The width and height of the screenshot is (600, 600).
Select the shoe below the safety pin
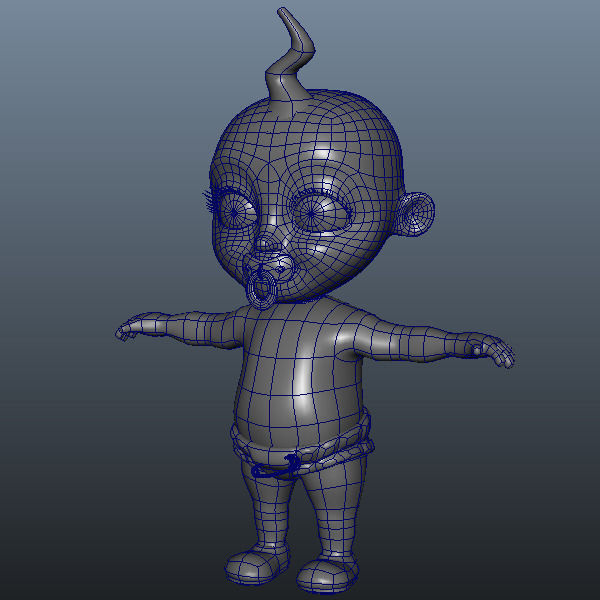tap(256, 565)
